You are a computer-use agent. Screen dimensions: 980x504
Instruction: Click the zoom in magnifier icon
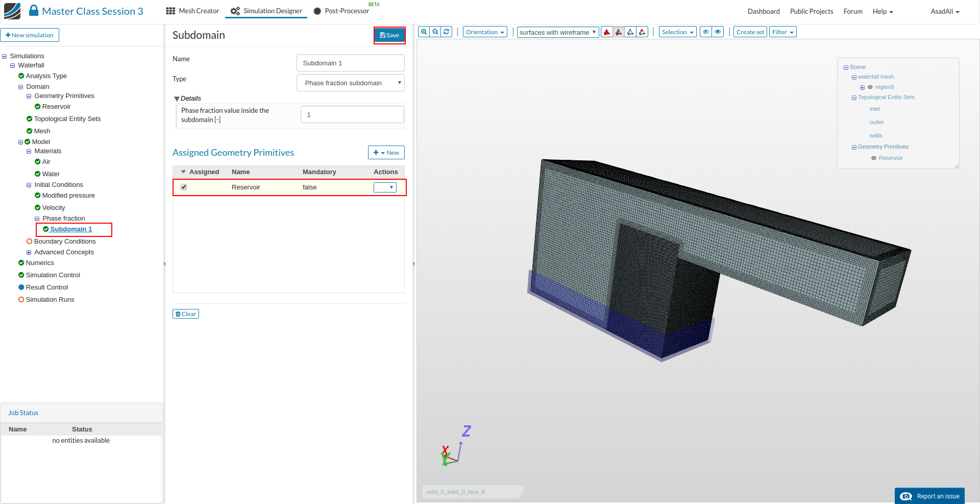pos(424,32)
